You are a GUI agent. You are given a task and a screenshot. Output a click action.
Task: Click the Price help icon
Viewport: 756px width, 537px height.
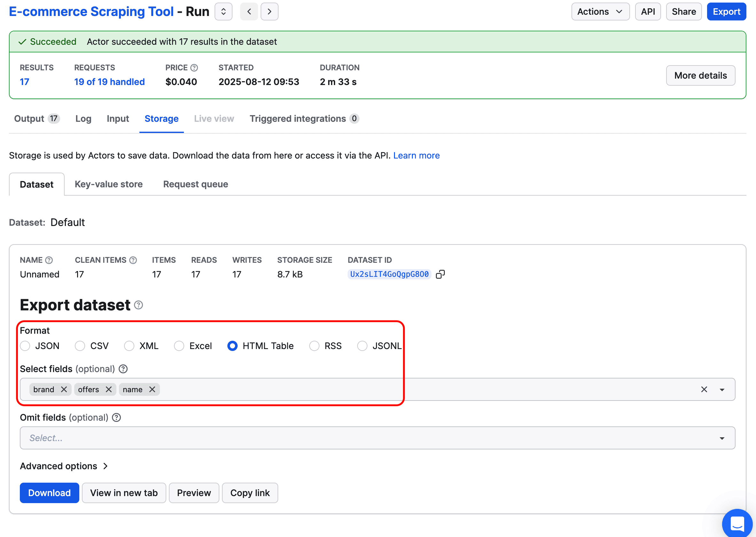pos(194,68)
